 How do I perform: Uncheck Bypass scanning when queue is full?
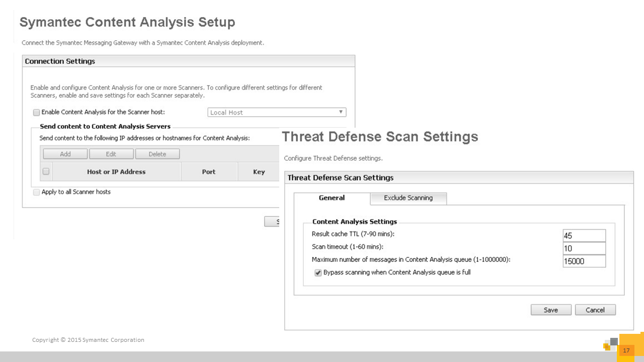point(318,273)
